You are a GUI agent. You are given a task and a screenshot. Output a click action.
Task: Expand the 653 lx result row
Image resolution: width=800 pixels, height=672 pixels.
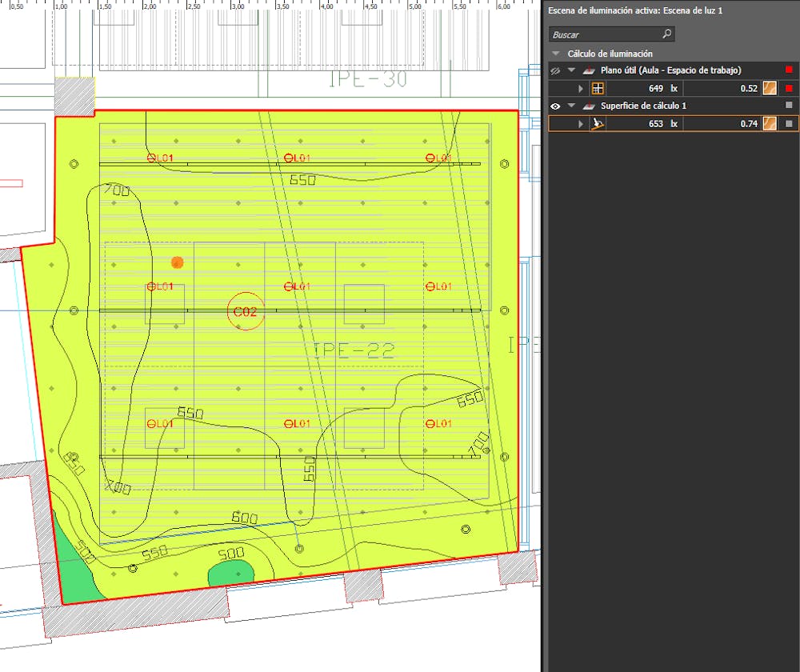pos(582,124)
